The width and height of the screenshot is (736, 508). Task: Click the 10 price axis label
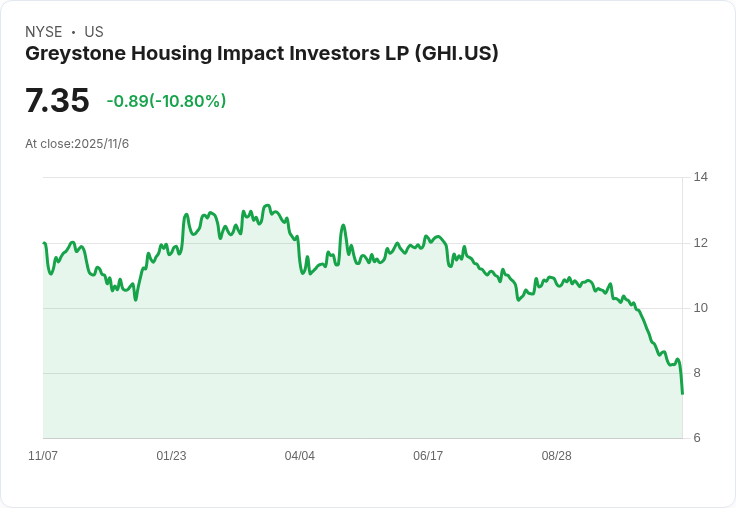pos(701,308)
